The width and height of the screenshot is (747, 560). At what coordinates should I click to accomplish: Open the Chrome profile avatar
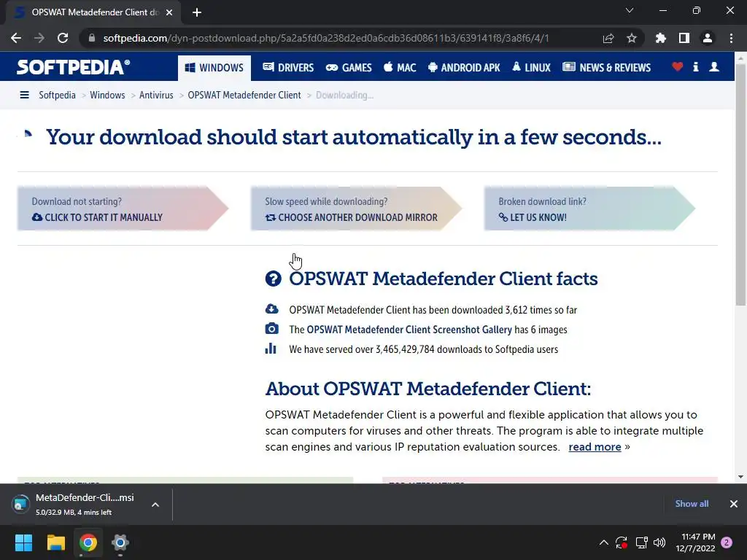coord(708,38)
